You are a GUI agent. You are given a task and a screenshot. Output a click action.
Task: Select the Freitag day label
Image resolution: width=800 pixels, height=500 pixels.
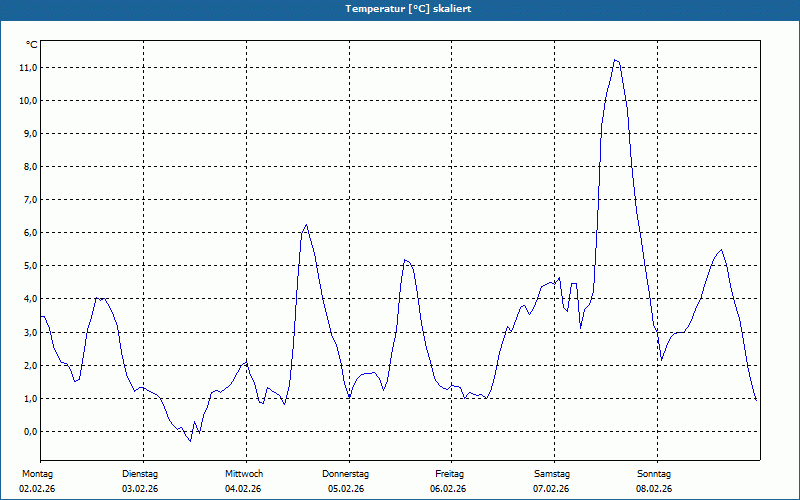pos(450,473)
